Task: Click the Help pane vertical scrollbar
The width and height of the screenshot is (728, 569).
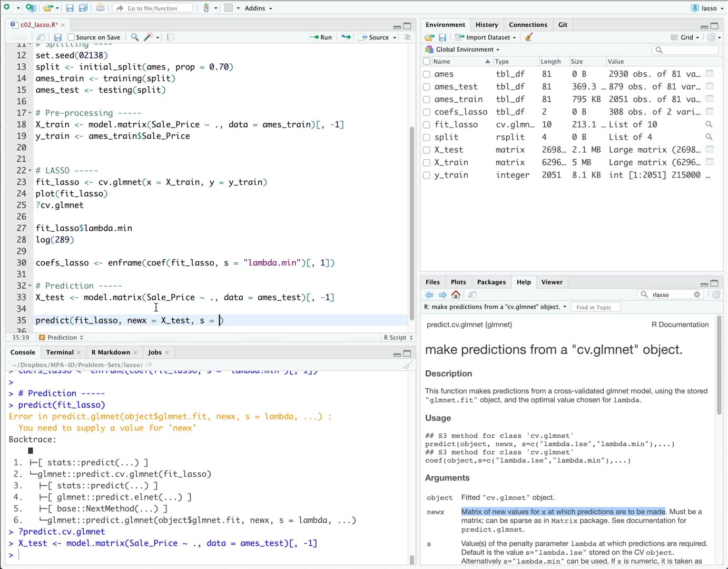Action: tap(719, 366)
